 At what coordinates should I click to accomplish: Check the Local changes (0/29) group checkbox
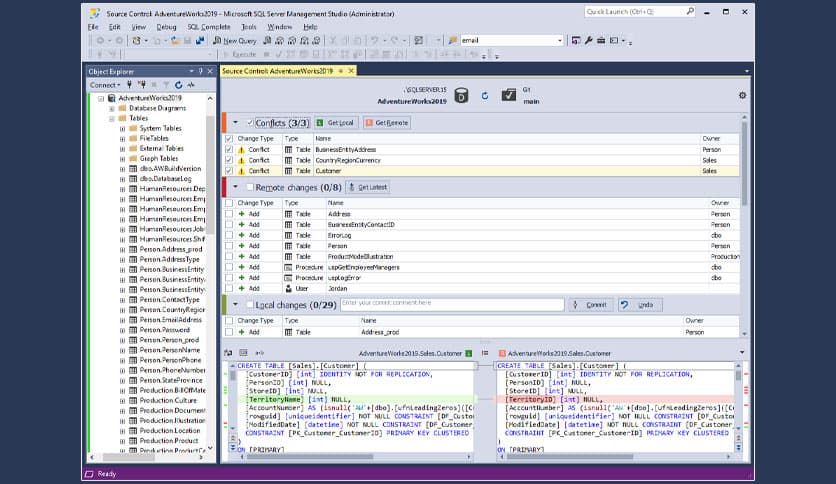click(250, 305)
